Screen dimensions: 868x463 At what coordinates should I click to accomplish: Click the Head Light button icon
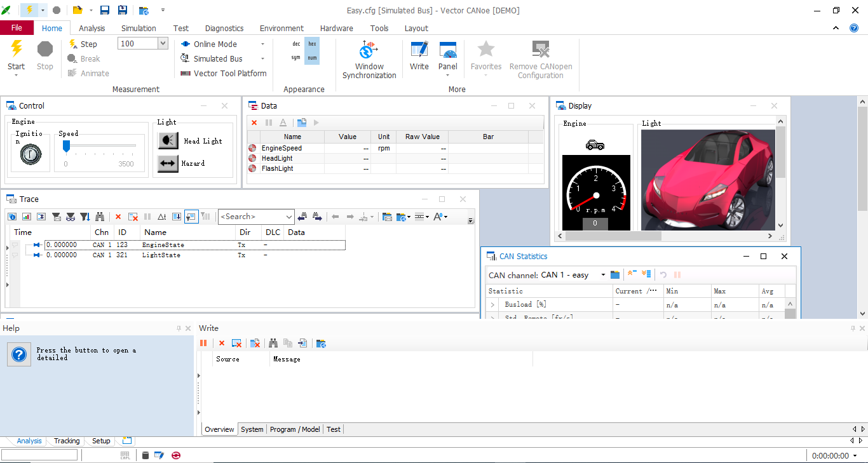(168, 140)
